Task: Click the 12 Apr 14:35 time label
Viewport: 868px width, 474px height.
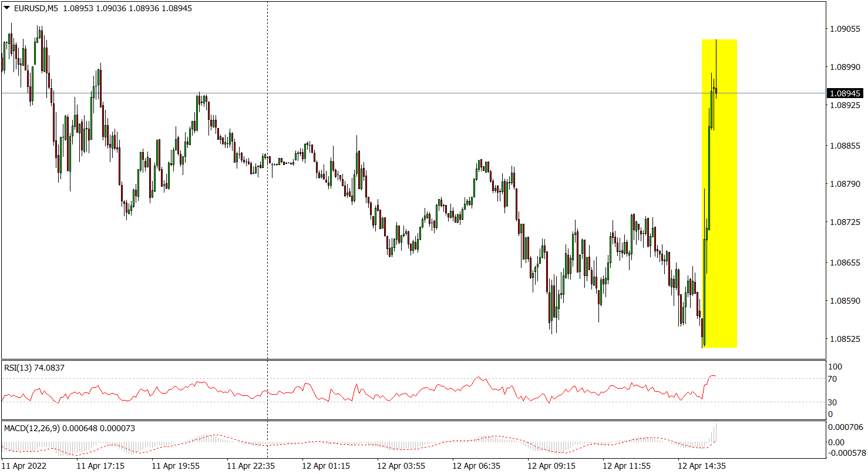Action: (x=702, y=466)
